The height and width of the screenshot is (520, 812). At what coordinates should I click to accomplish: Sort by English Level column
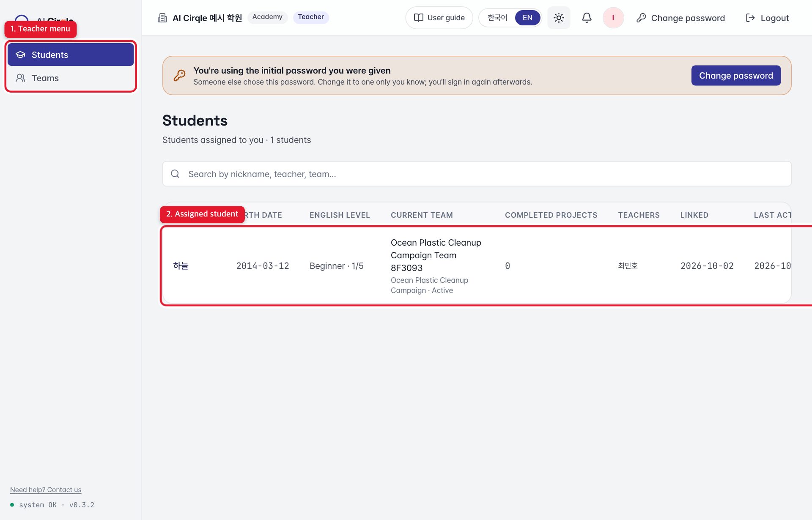[340, 215]
